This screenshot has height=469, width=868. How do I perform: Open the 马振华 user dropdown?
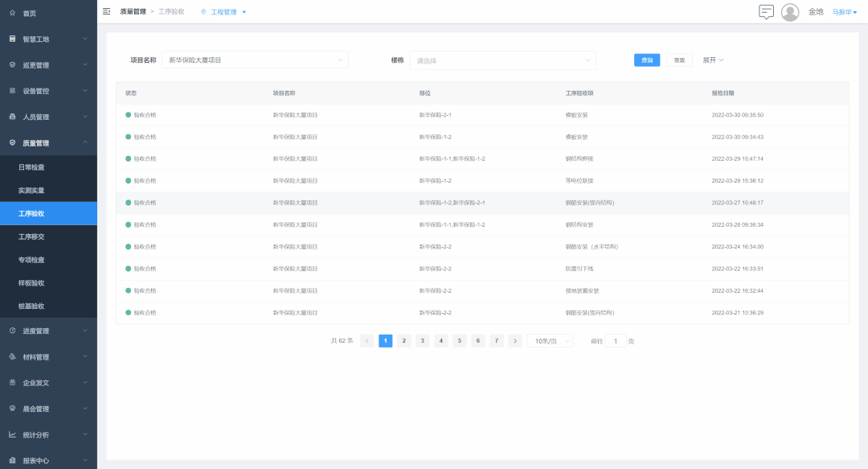[844, 12]
